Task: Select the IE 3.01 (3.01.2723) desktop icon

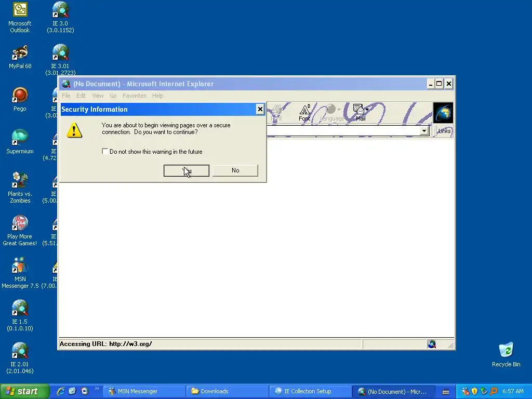Action: (60, 60)
